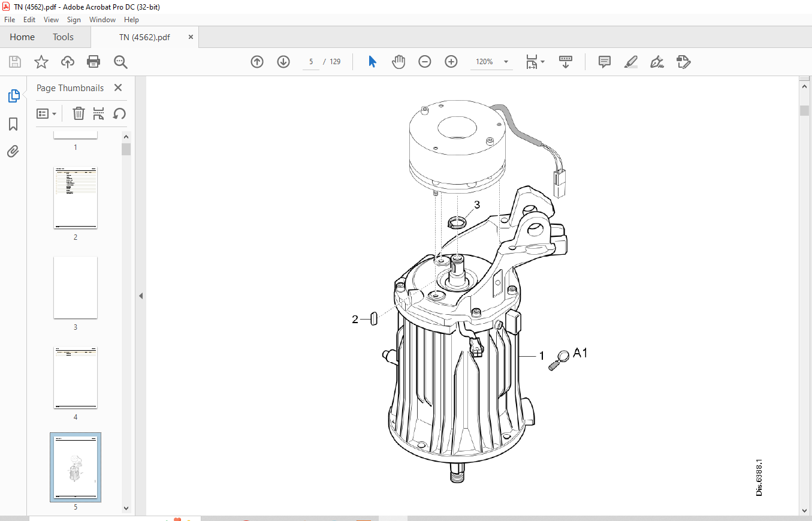Open the View menu
812x521 pixels.
pos(52,20)
